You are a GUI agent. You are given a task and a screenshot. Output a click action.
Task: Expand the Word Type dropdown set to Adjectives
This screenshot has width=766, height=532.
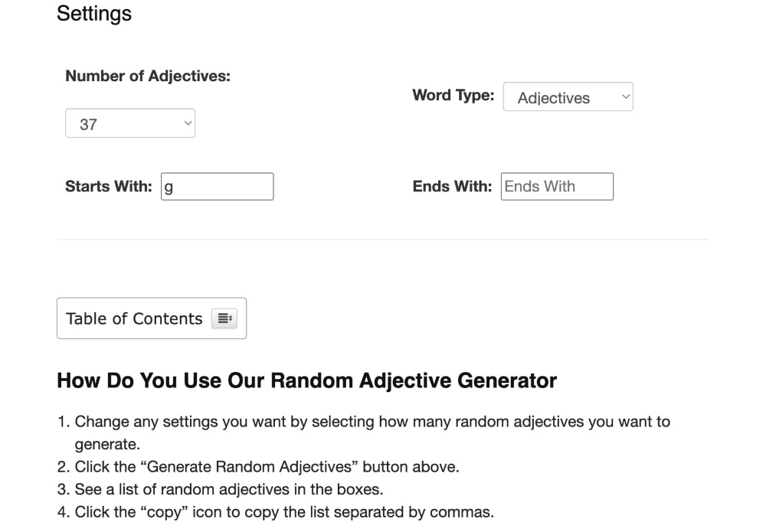point(567,97)
